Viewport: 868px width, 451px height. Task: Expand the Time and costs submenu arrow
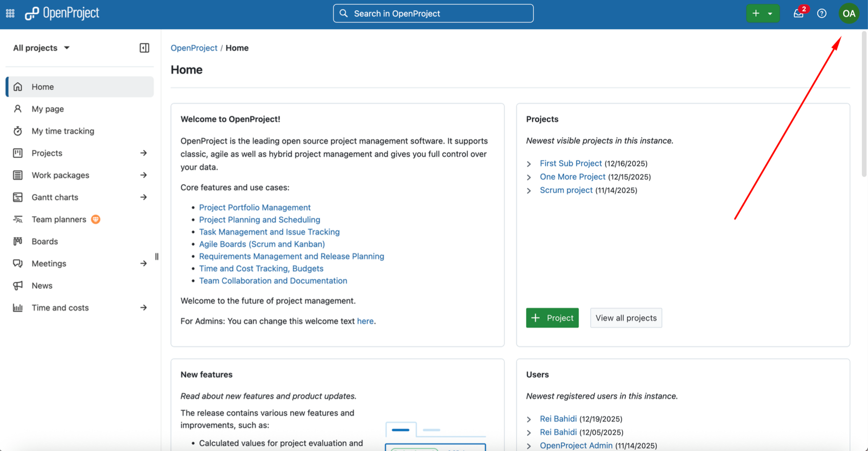click(143, 307)
